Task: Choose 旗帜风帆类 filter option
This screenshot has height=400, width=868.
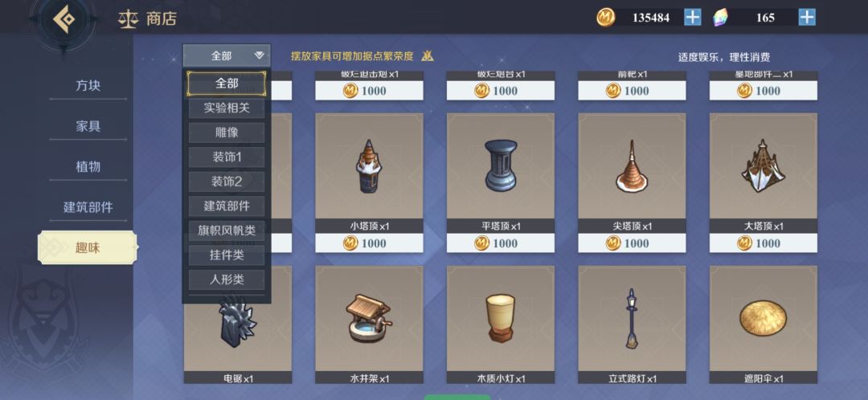Action: [x=227, y=231]
